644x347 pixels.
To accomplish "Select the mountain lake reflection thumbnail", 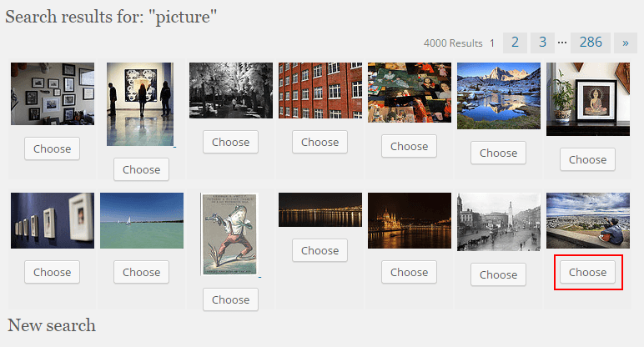I will 499,96.
